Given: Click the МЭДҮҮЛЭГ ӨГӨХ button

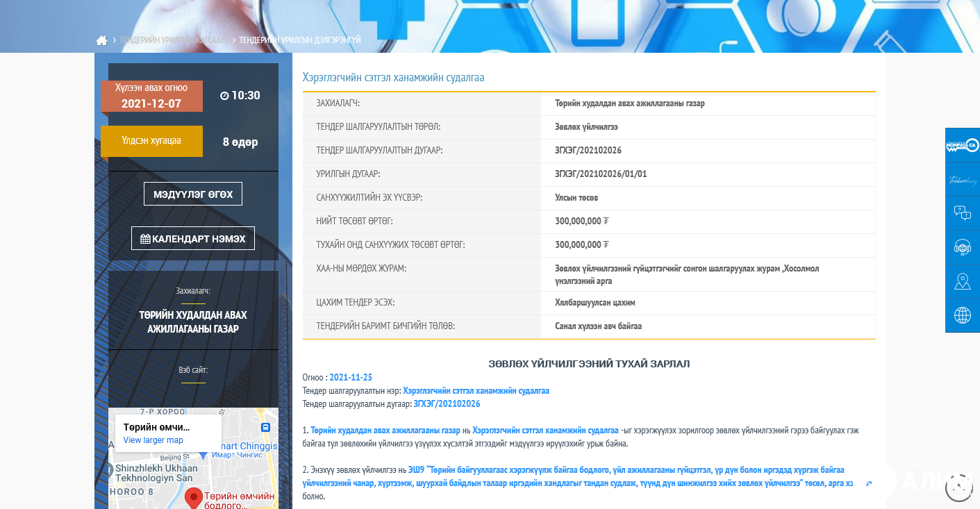Looking at the screenshot, I should [193, 194].
